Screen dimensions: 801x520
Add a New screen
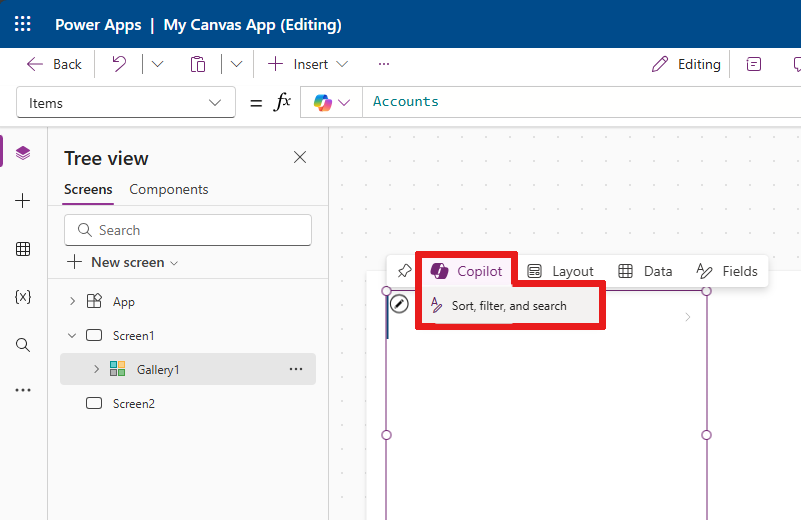[123, 263]
